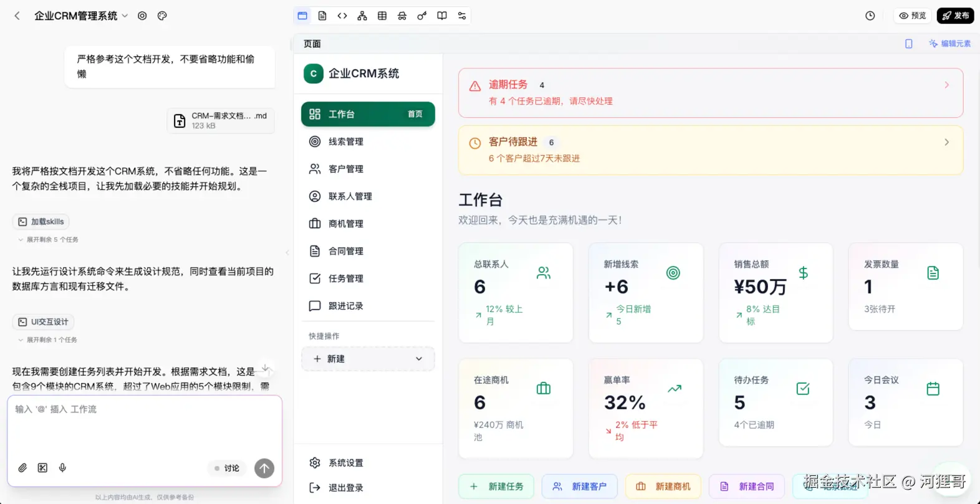This screenshot has height=504, width=980.
Task: Click scroll-to-bottom arrow in chat
Action: 265,368
